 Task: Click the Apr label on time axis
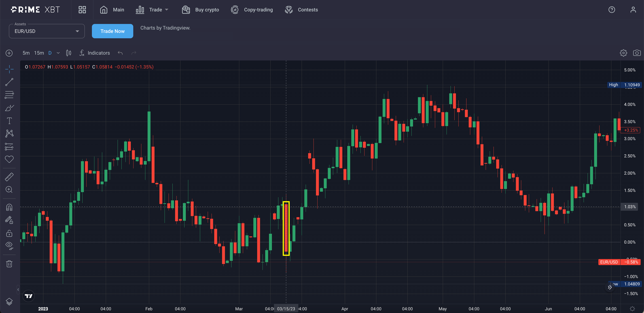tap(345, 309)
